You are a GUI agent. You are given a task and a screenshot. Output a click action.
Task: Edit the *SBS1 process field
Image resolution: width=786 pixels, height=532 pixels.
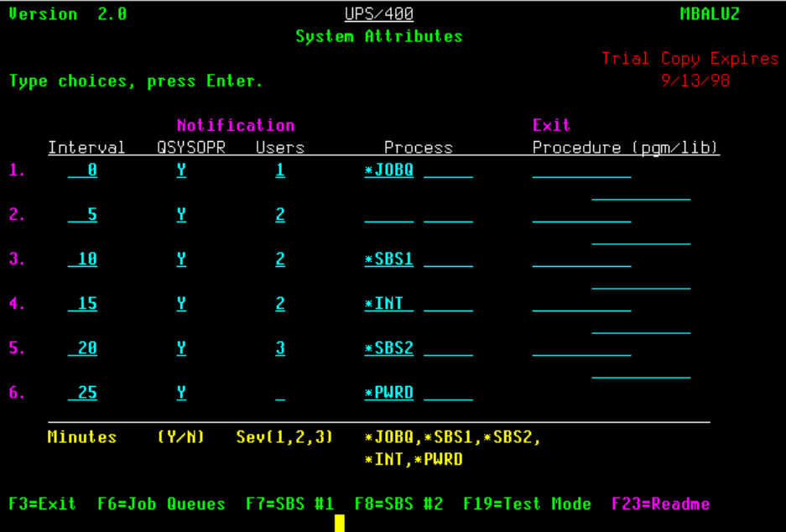389,259
